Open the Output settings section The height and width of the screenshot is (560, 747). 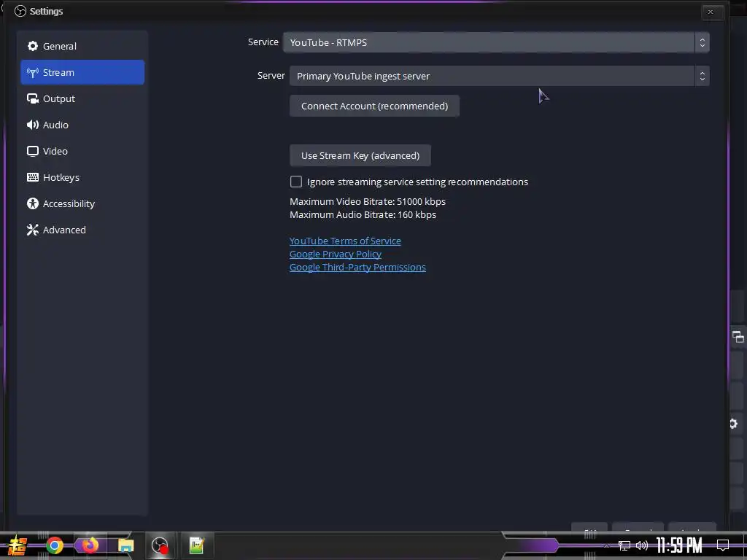point(82,98)
